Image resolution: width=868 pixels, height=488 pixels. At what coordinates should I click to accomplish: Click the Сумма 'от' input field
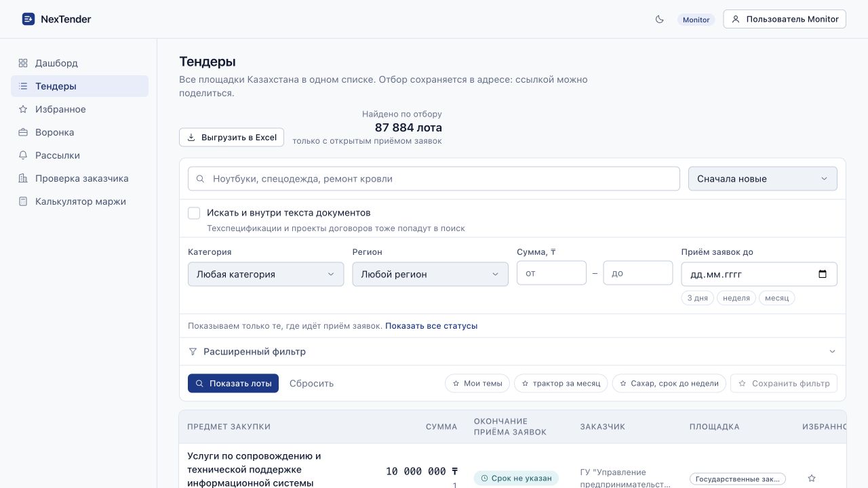pos(551,273)
